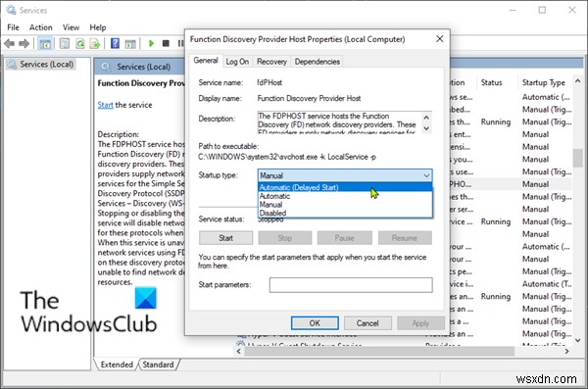Screen dimensions: 588x389
Task: Click Automatic (T.. startup type cell
Action: pyautogui.click(x=547, y=284)
